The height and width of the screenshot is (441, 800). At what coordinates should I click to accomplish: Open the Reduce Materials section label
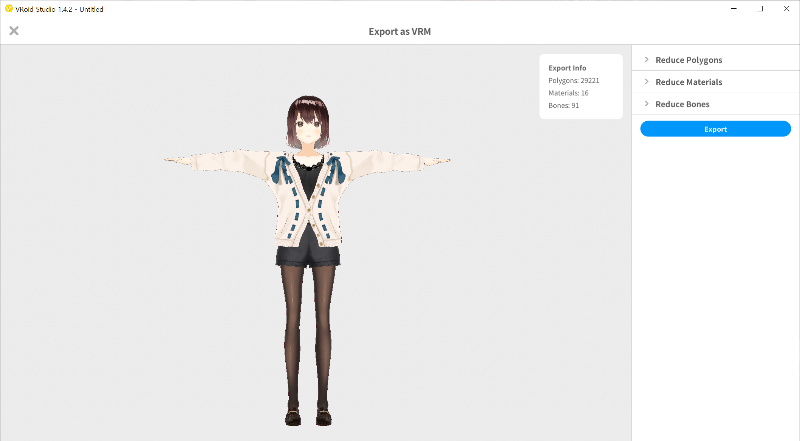[x=689, y=82]
